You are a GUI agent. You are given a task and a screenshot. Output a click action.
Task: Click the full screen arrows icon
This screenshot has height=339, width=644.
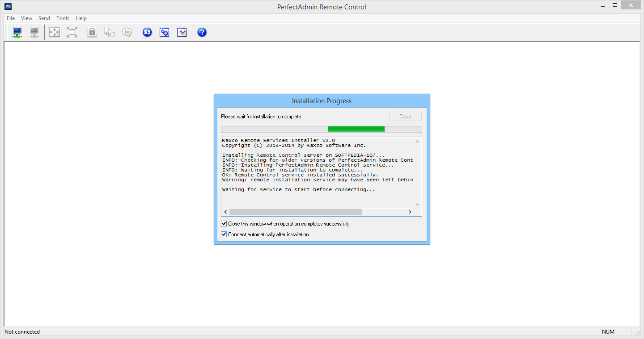55,32
